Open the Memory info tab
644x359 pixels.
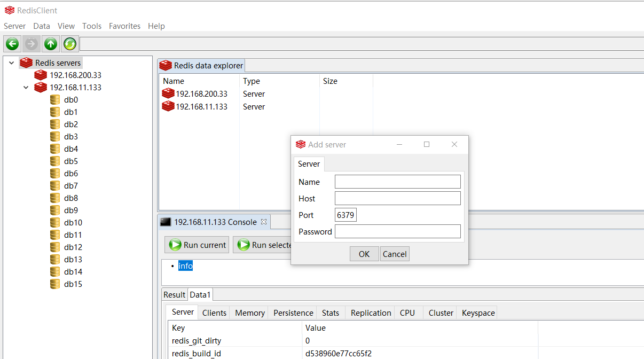250,313
